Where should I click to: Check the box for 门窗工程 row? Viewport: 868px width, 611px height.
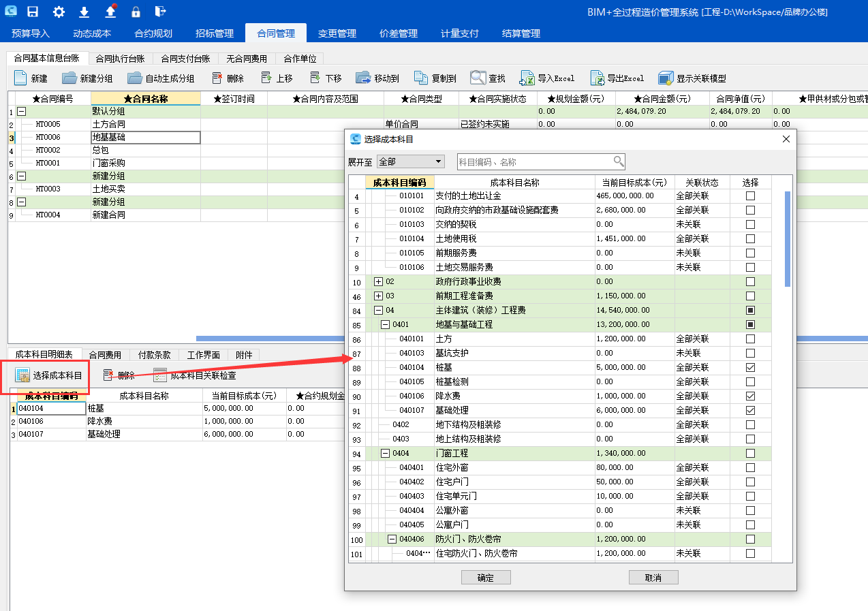pyautogui.click(x=750, y=453)
